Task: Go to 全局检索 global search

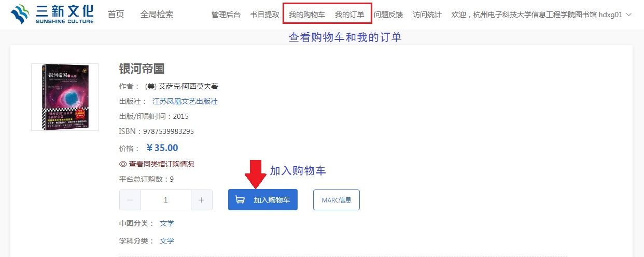Action: pos(157,15)
